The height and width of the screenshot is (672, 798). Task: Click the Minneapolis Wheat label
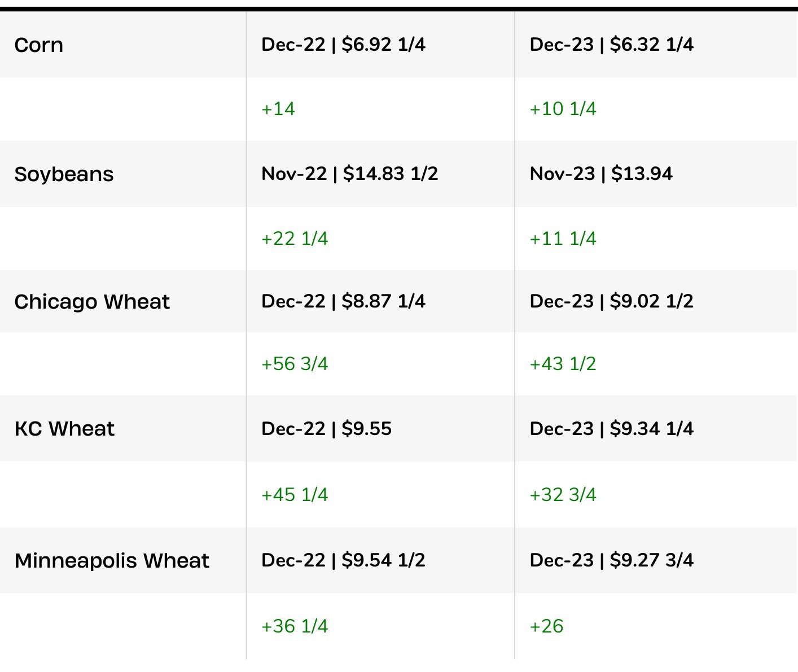[x=112, y=561]
